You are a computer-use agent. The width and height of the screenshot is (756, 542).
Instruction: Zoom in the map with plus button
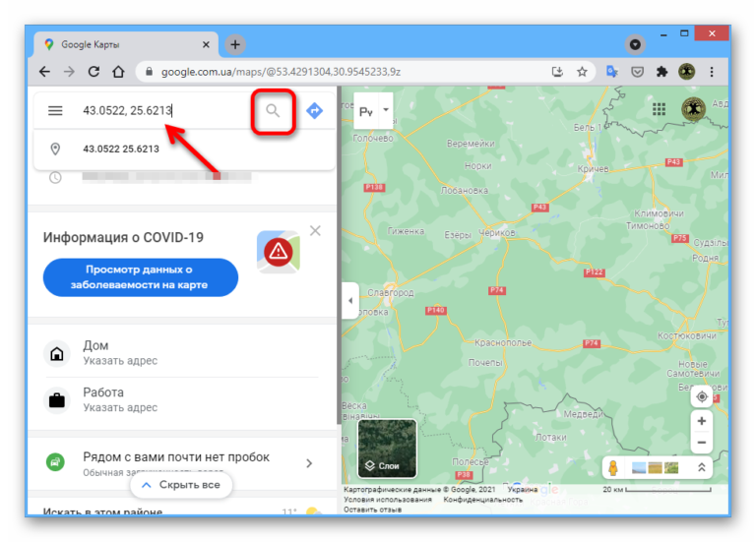coord(701,421)
